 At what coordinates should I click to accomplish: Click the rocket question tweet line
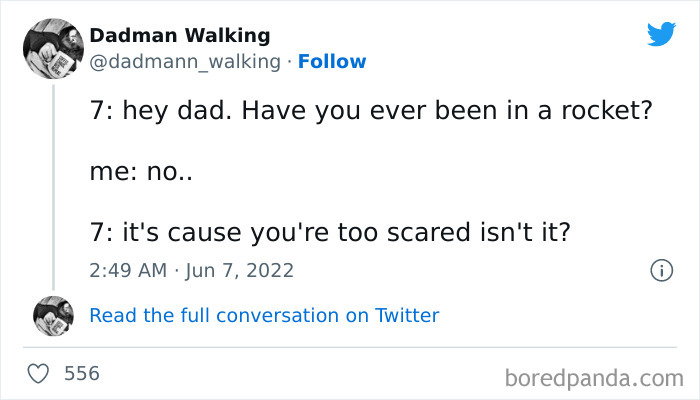pos(370,112)
